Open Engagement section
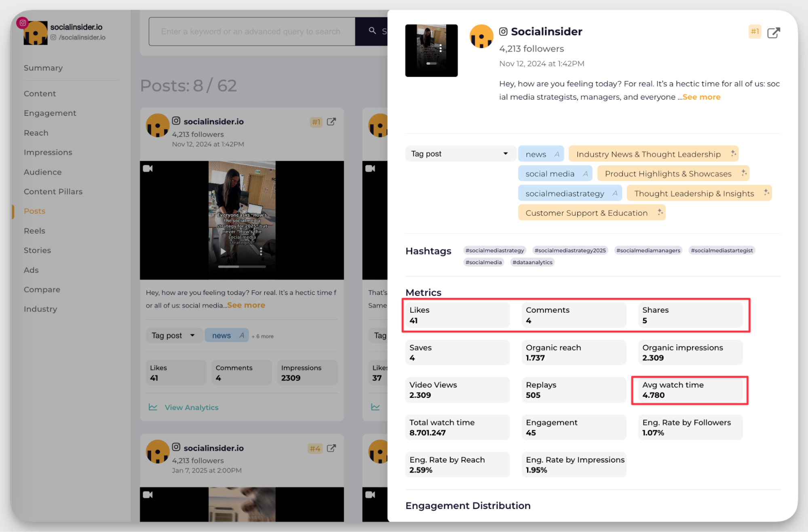 (x=50, y=113)
